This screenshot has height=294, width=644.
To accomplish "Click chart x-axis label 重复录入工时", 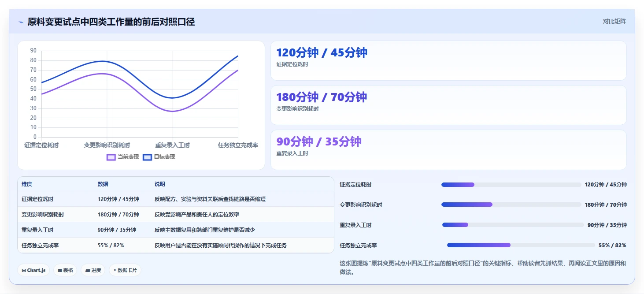I will tap(172, 145).
